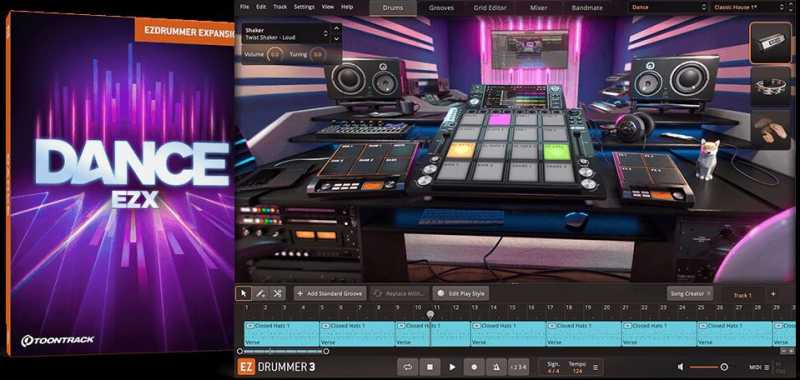Open the Edit menu
Viewport: 800px width, 380px height.
(x=261, y=7)
